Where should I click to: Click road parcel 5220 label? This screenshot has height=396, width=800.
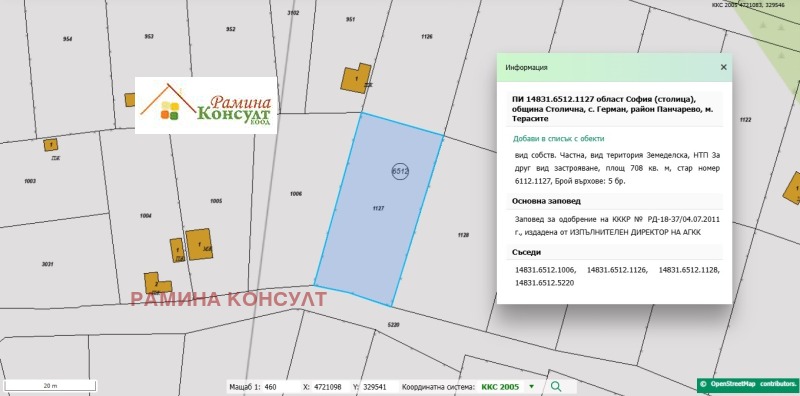click(x=393, y=325)
